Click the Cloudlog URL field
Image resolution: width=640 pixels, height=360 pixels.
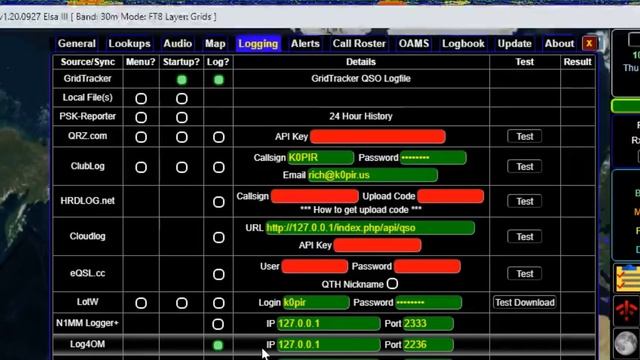[370, 228]
